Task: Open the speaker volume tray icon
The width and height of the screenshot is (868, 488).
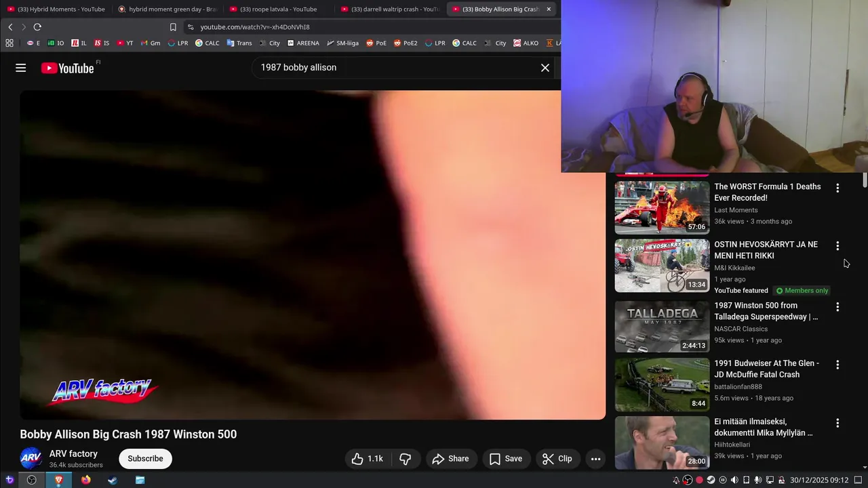Action: [x=734, y=480]
